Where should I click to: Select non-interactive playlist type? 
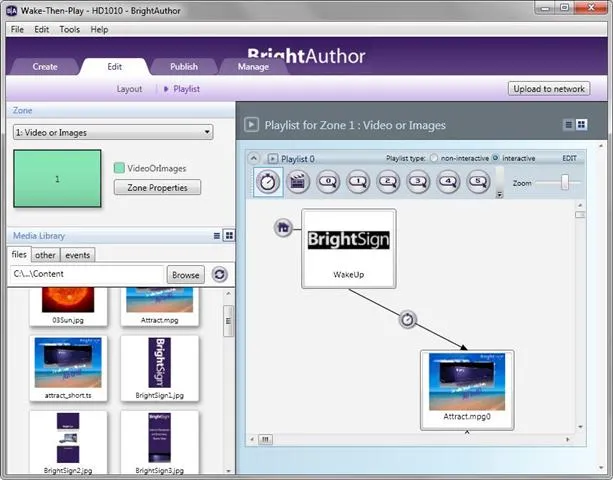[x=434, y=158]
